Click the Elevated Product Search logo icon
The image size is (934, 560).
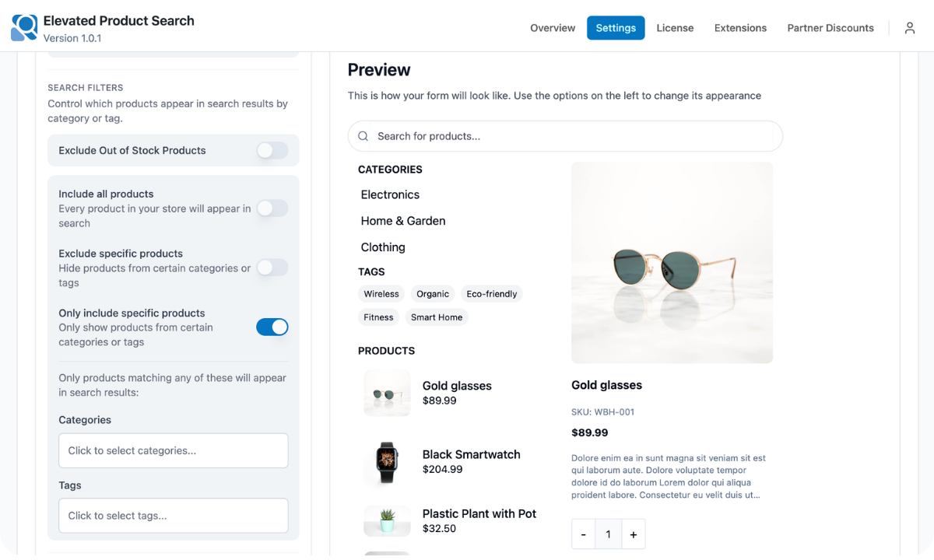point(24,28)
